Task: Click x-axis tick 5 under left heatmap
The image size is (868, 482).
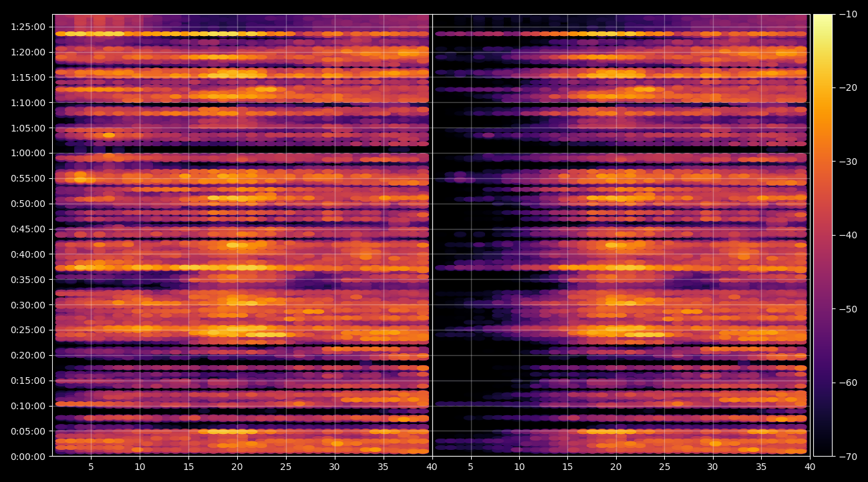Action: click(91, 467)
